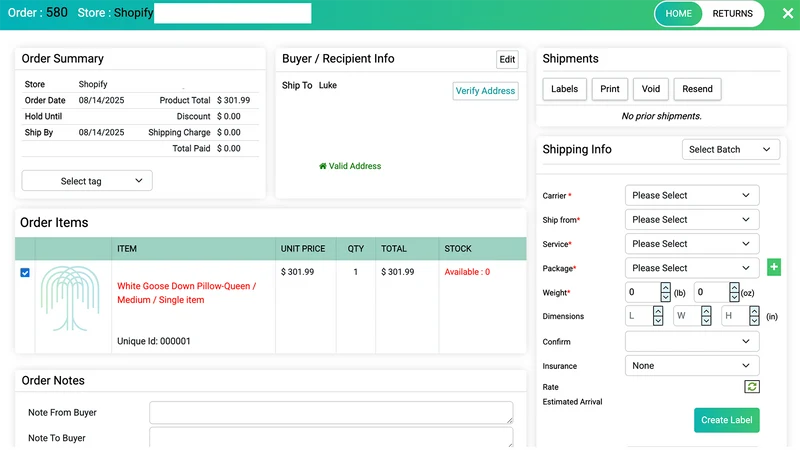Open the Ship from dropdown

point(692,219)
